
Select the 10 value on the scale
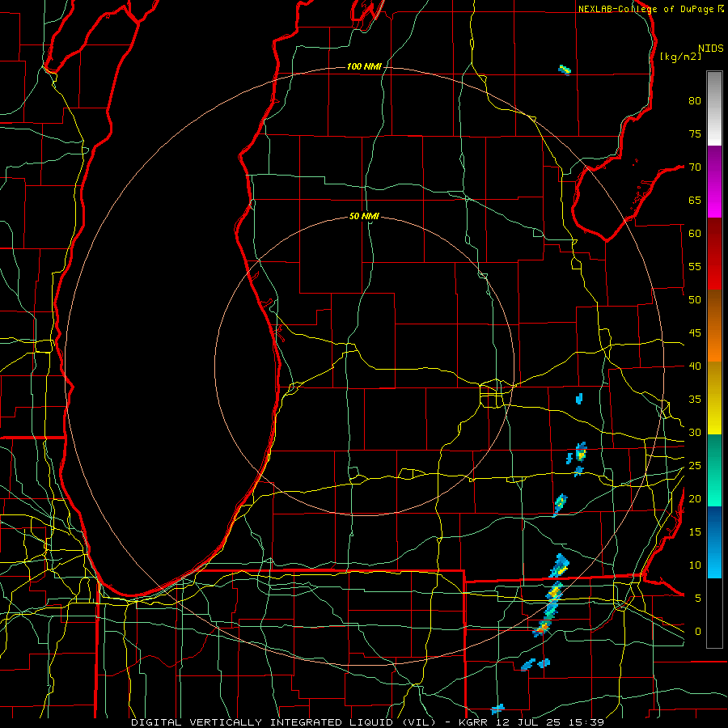(695, 565)
